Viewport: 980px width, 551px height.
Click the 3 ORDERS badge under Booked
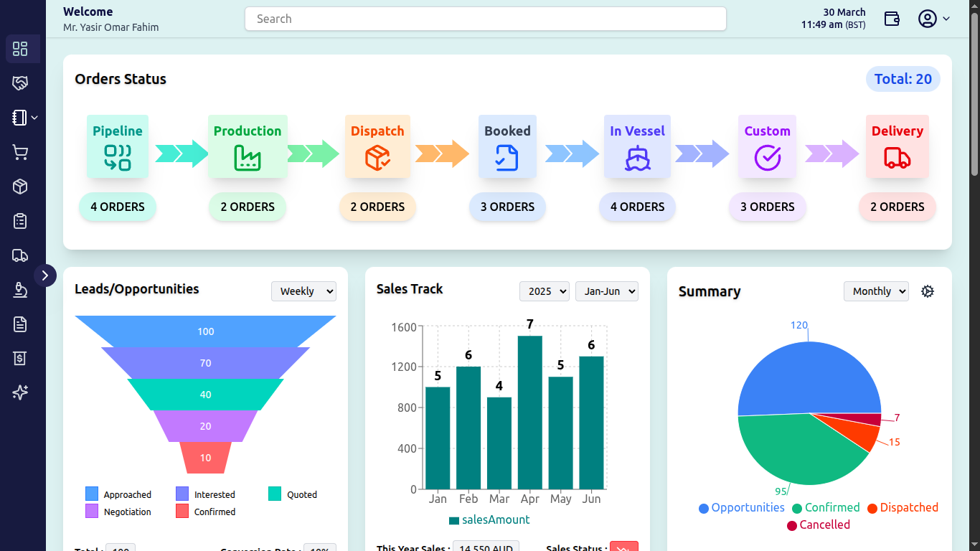507,207
